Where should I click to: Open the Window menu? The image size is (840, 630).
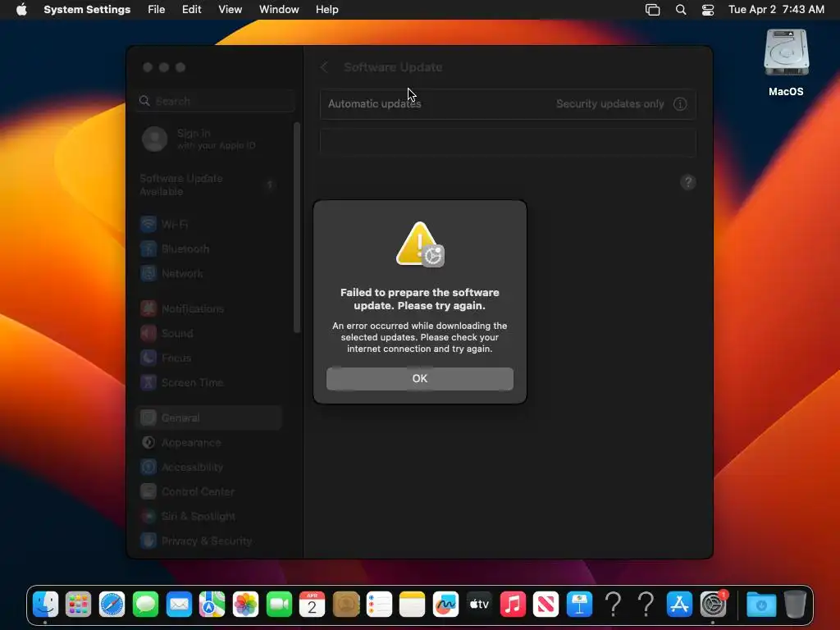pos(279,10)
